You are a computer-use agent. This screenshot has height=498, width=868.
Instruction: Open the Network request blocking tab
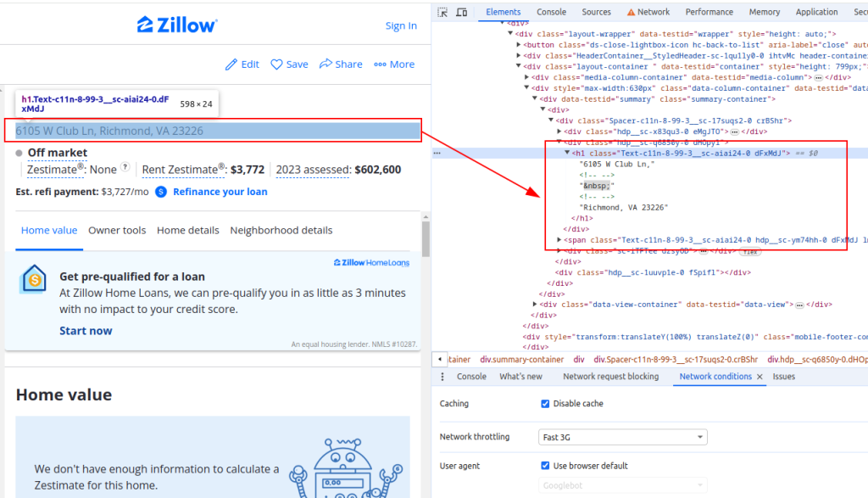pos(610,377)
